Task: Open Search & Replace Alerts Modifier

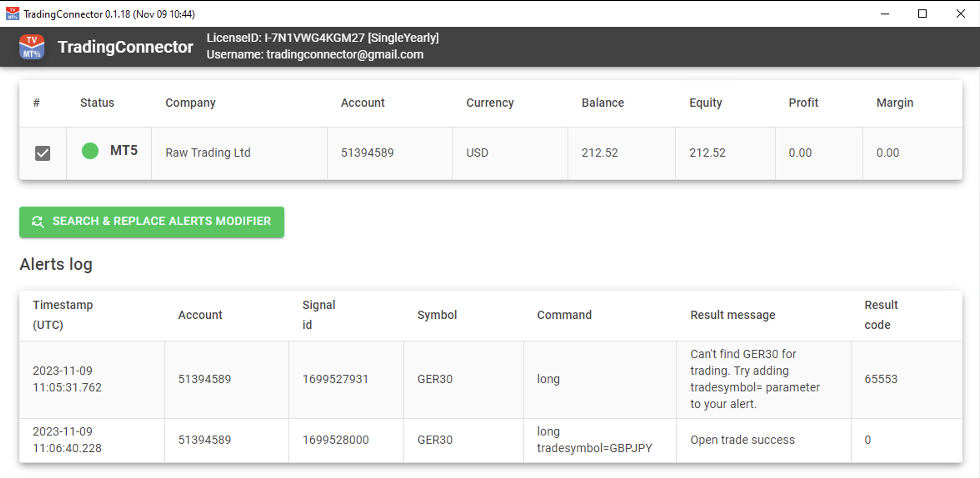Action: [152, 222]
